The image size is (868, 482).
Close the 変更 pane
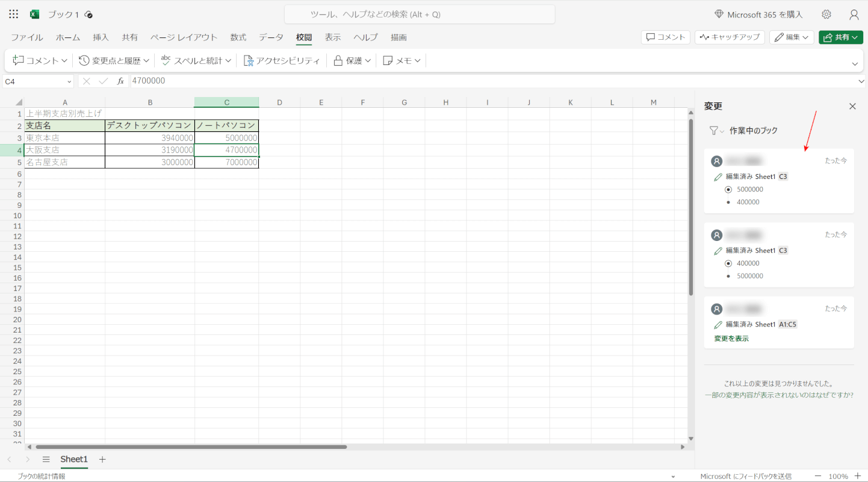[x=852, y=106]
